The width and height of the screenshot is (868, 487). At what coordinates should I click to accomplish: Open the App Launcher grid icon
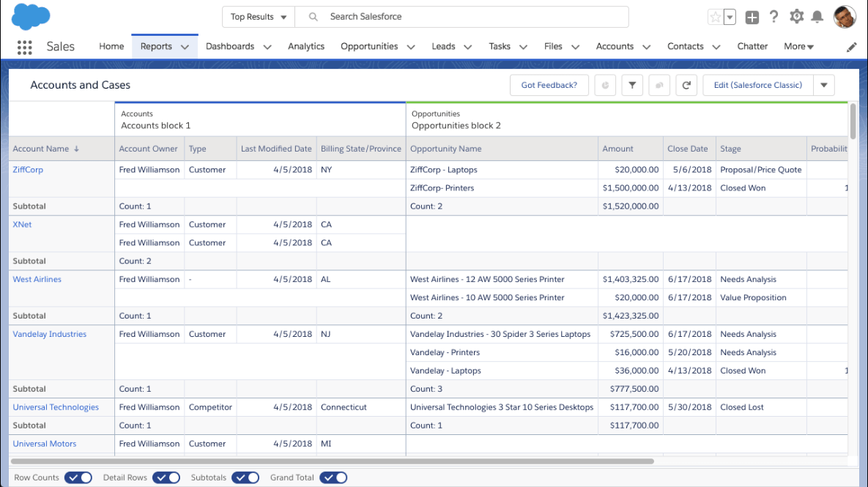[x=24, y=47]
